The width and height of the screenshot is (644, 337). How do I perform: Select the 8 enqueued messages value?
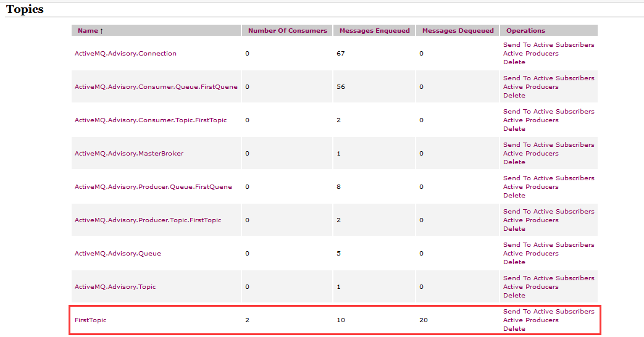338,186
